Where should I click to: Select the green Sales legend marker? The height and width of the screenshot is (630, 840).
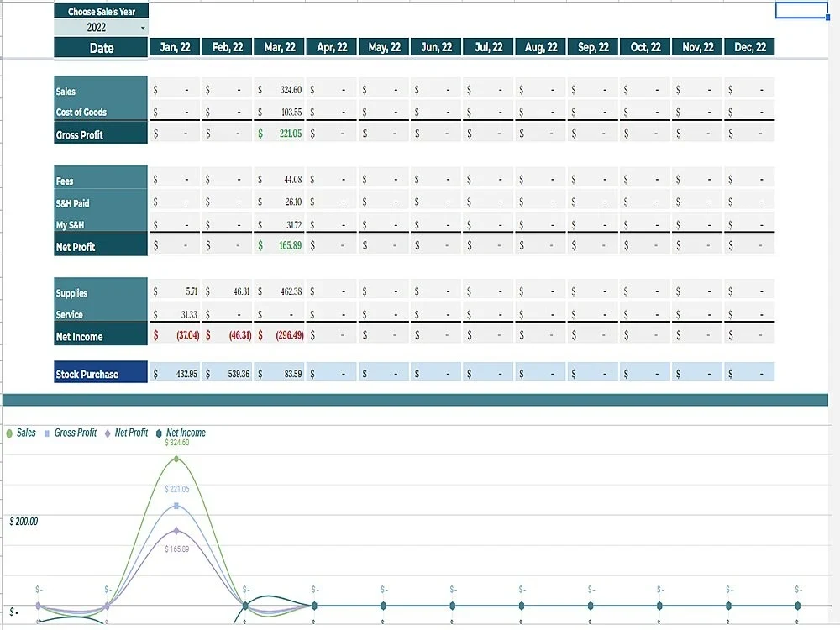coord(9,433)
